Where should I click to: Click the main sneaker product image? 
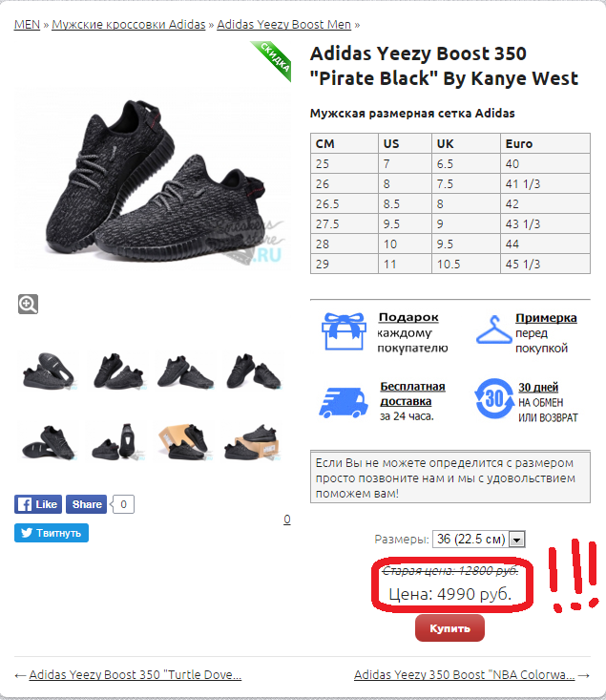(x=153, y=180)
